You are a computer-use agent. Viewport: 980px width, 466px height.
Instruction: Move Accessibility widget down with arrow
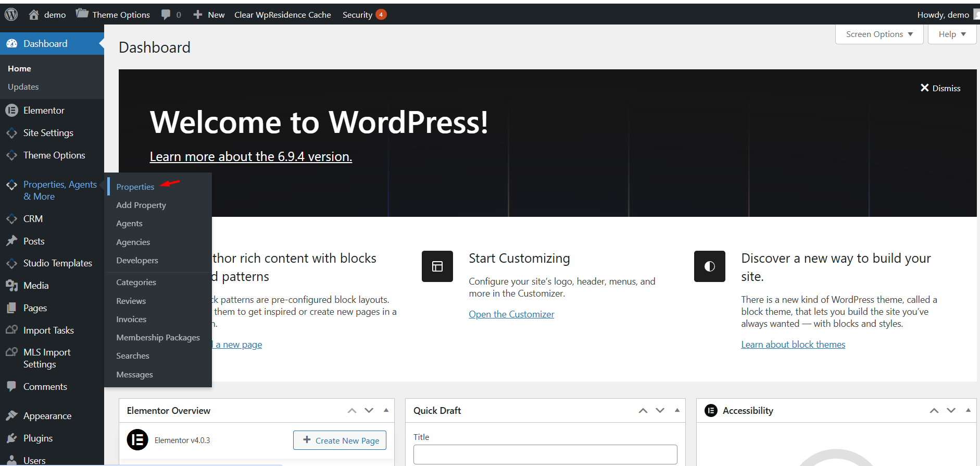951,411
